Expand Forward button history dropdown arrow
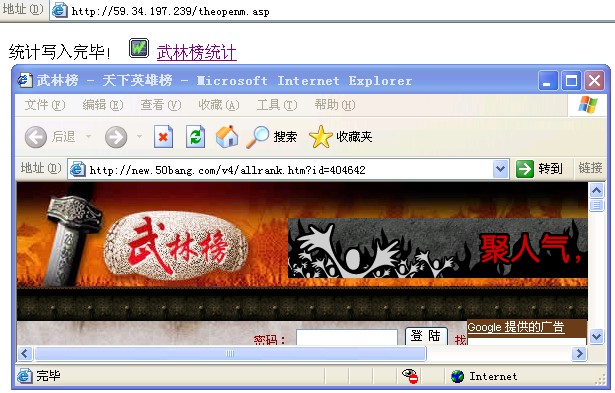Screen dimensions: 615x393 (139, 136)
